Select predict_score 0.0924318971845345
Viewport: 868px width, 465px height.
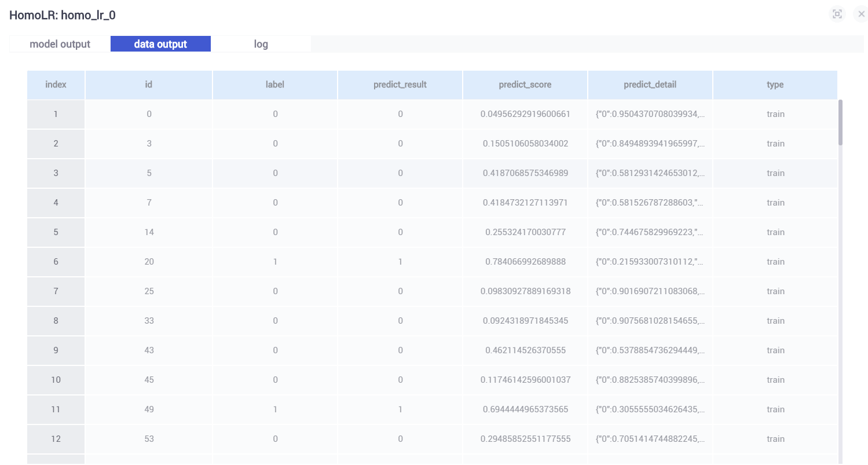point(525,321)
